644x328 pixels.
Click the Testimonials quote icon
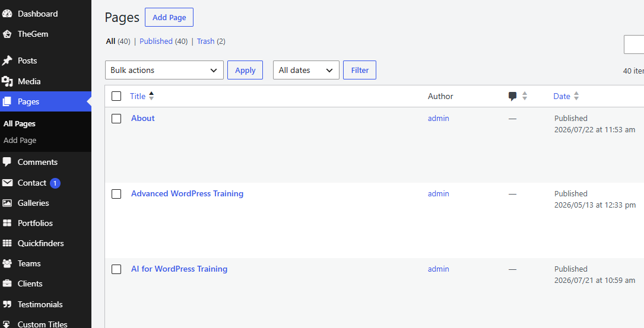(7, 304)
